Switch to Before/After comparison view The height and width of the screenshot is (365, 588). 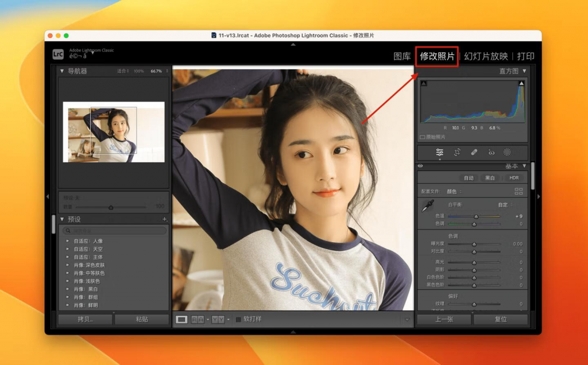[197, 319]
